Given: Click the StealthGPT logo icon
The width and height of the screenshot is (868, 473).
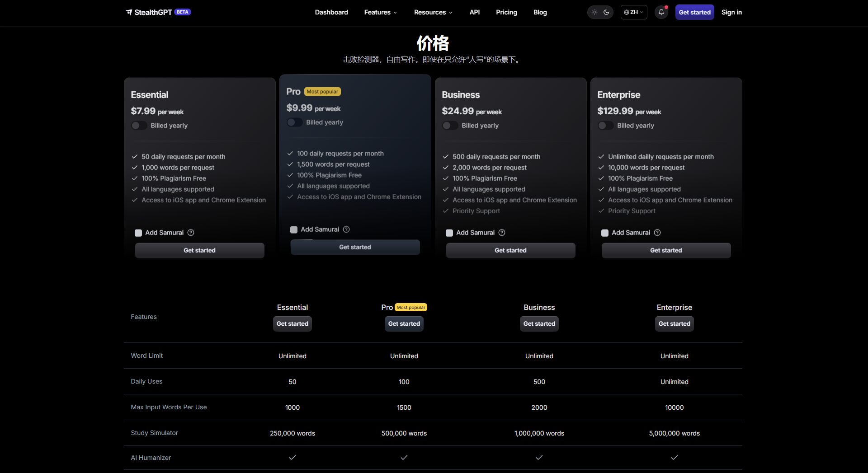Looking at the screenshot, I should tap(129, 12).
